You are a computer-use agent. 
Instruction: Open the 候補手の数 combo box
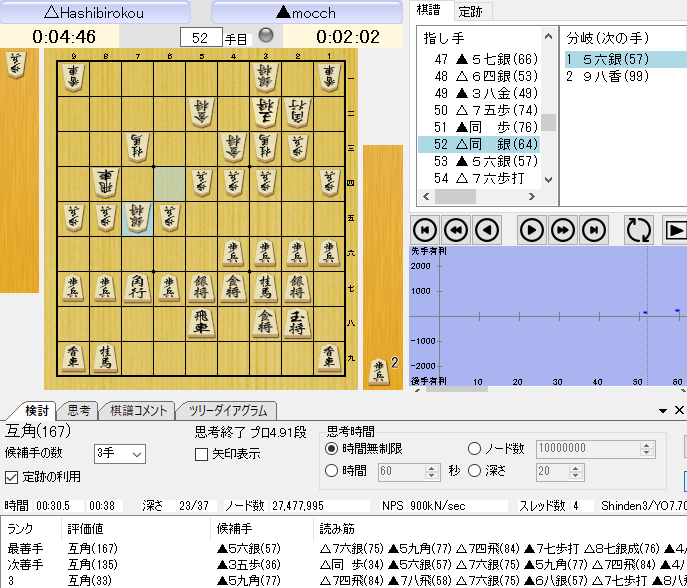120,454
